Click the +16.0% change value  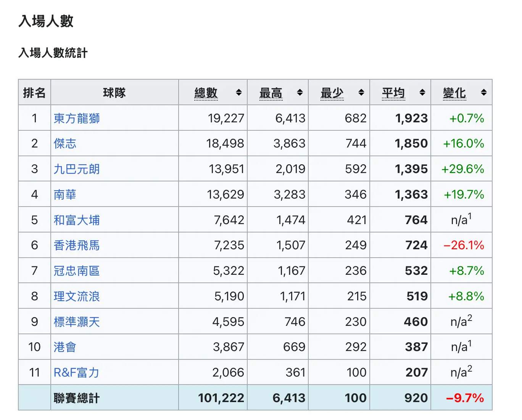pos(464,143)
